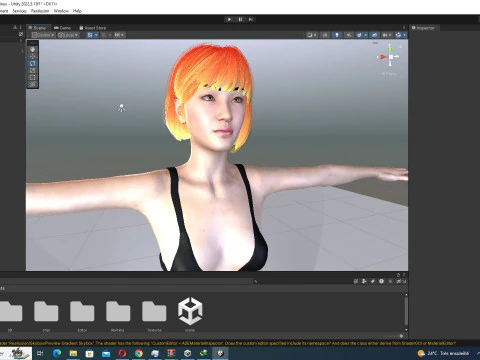Click the red X axis cone on gizmo
This screenshot has height=360, width=480.
point(382,57)
